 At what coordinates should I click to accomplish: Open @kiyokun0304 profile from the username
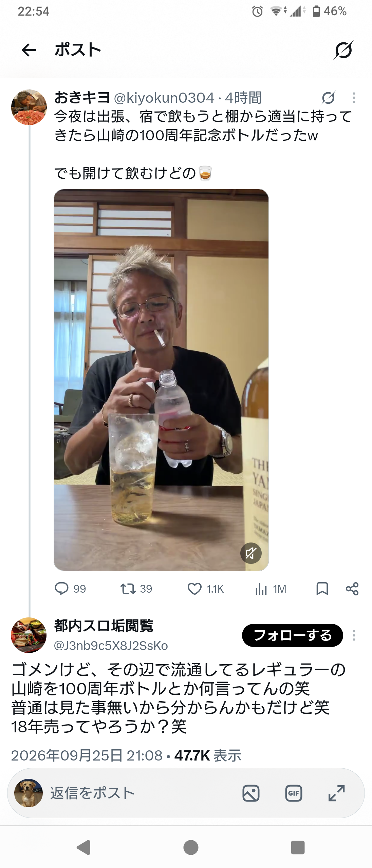tap(164, 98)
